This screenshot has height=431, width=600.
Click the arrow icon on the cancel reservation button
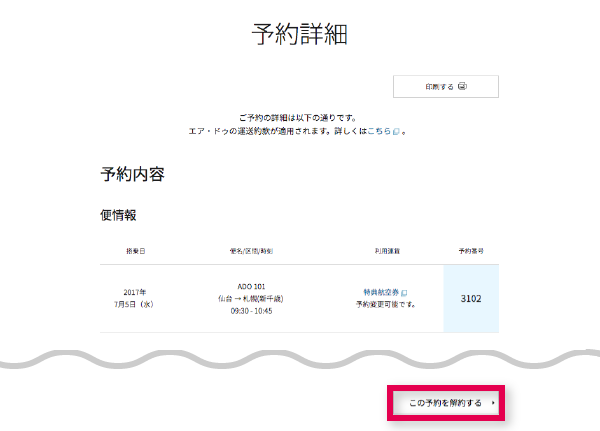point(493,403)
